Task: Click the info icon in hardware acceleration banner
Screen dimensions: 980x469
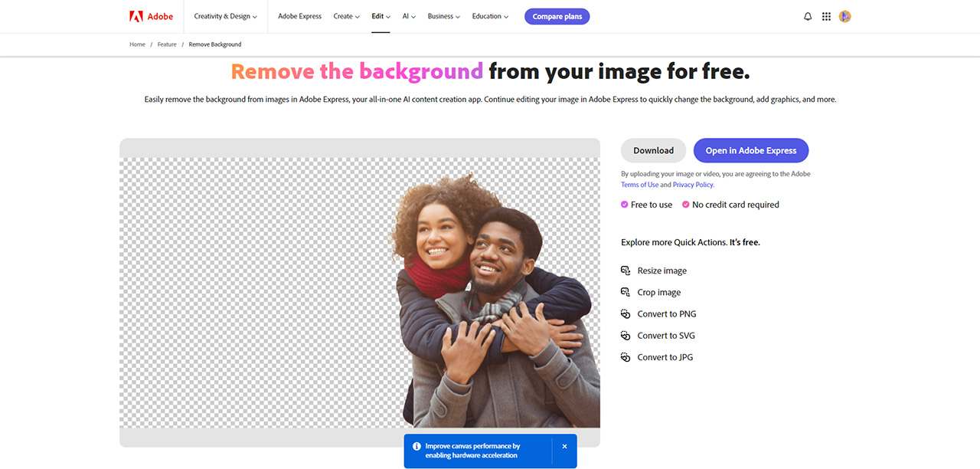Action: coord(416,446)
